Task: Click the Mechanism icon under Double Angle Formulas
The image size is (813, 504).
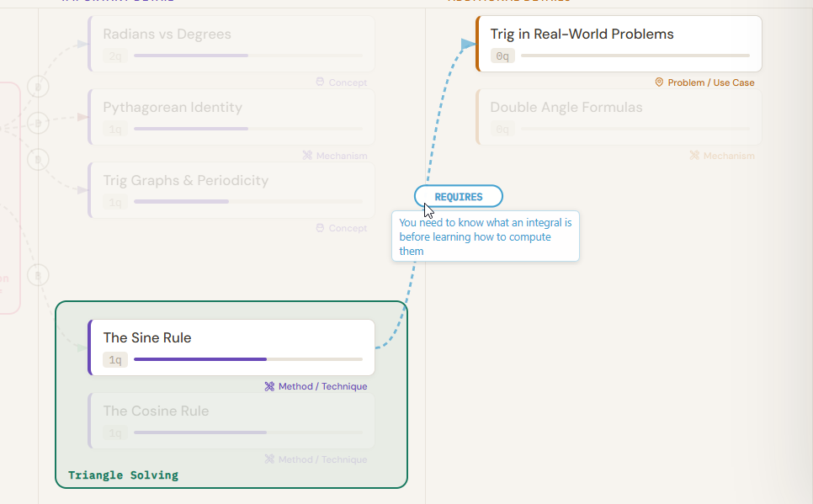Action: tap(694, 156)
